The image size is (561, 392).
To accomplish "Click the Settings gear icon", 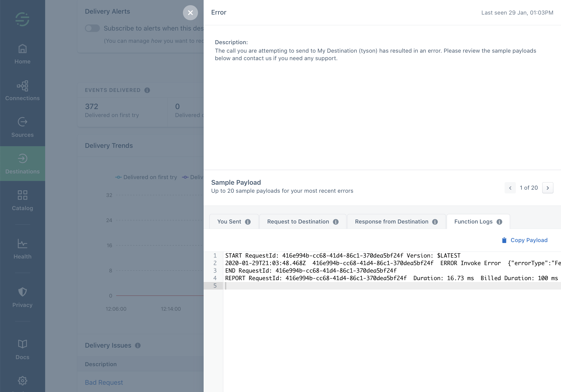I will (22, 380).
